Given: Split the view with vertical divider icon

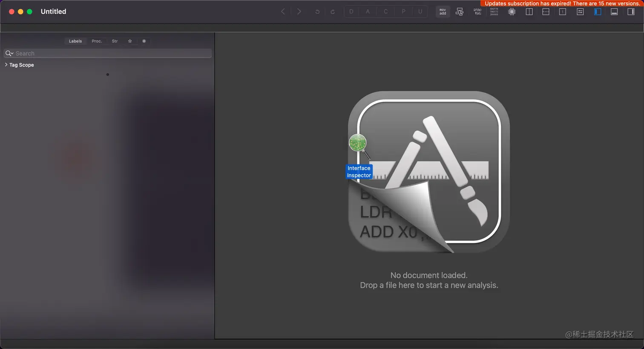Looking at the screenshot, I should point(529,12).
